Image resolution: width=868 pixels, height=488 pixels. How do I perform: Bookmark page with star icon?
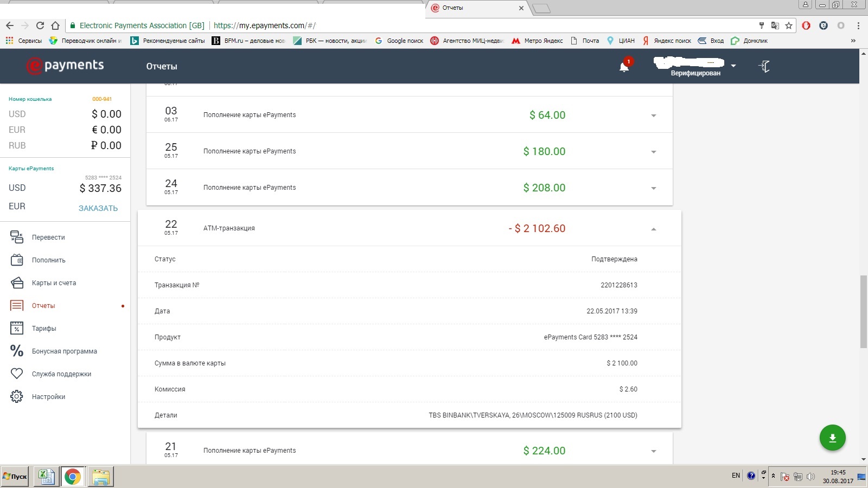789,25
